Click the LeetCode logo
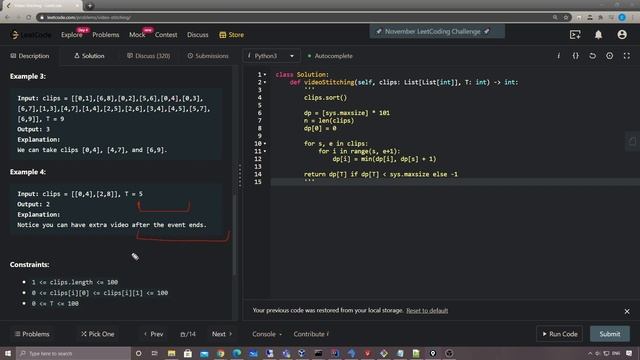The image size is (640, 360). pyautogui.click(x=31, y=35)
